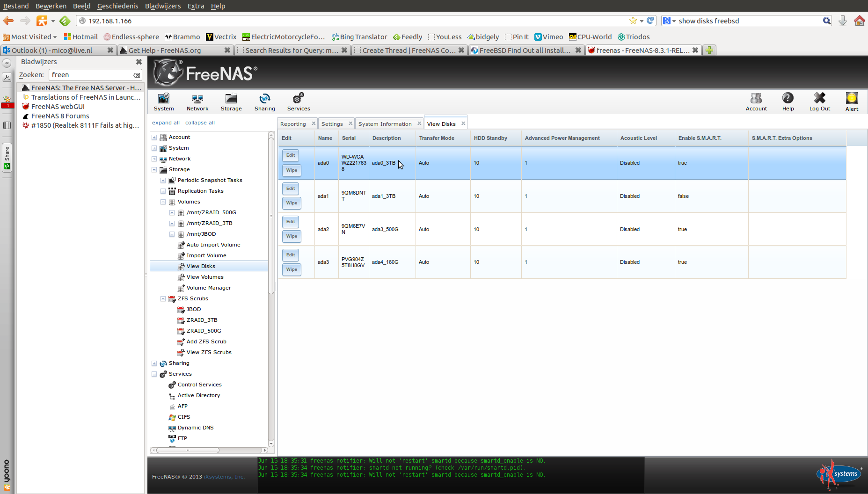868x494 pixels.
Task: Open Control Services in the tree
Action: click(x=199, y=385)
